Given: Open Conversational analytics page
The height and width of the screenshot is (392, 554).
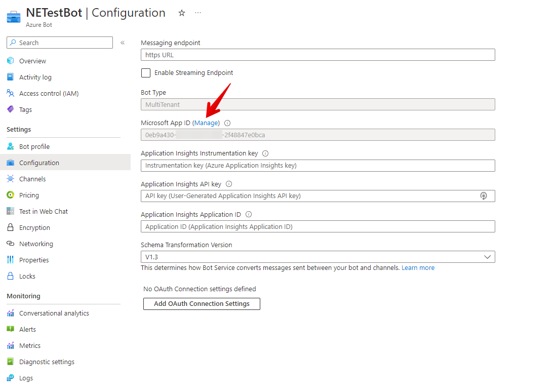Looking at the screenshot, I should (54, 313).
